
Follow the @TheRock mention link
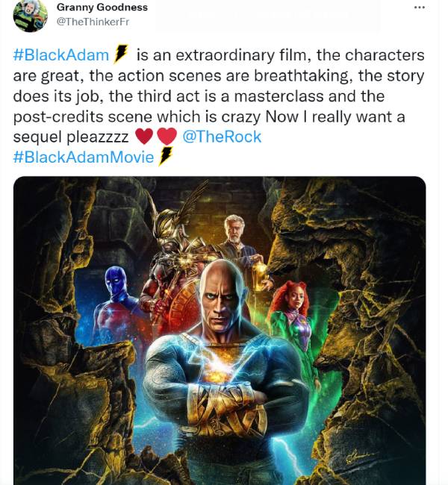(x=222, y=137)
